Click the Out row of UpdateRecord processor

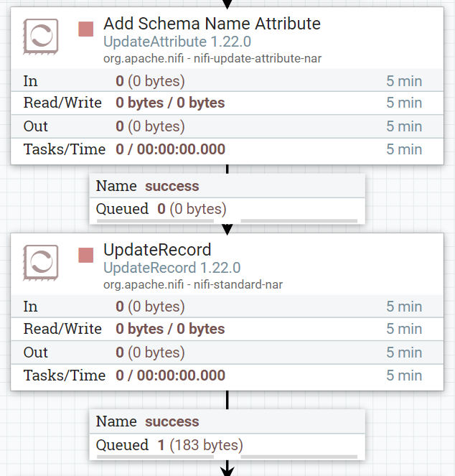(x=227, y=353)
